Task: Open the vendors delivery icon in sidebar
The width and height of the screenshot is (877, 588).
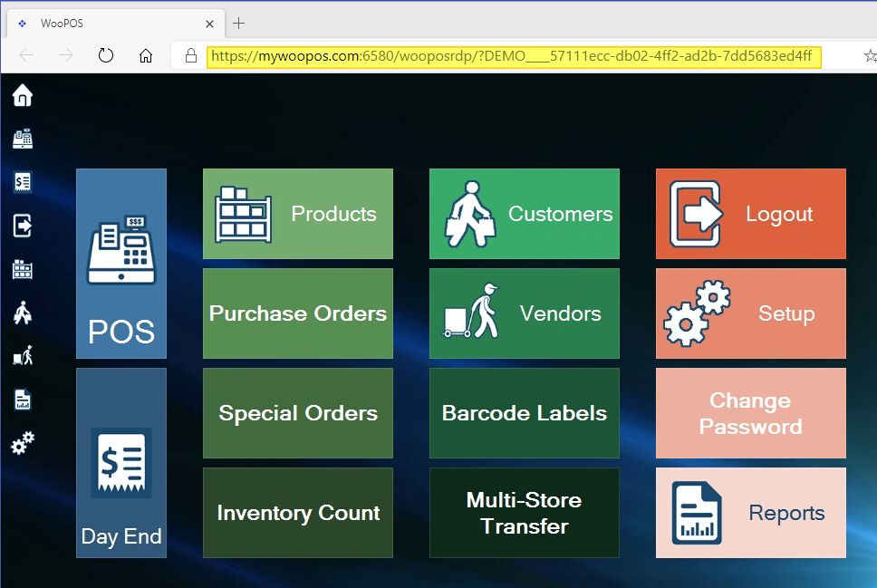Action: click(23, 356)
